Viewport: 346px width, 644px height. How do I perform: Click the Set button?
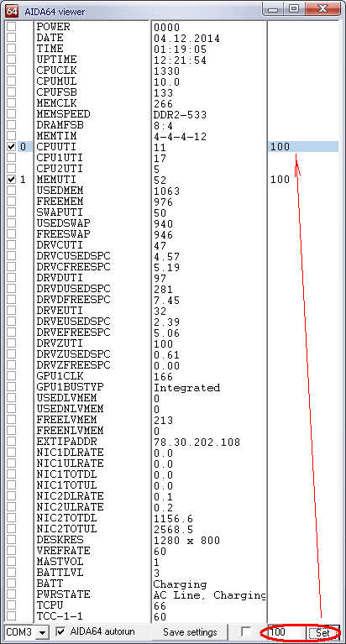click(x=322, y=632)
